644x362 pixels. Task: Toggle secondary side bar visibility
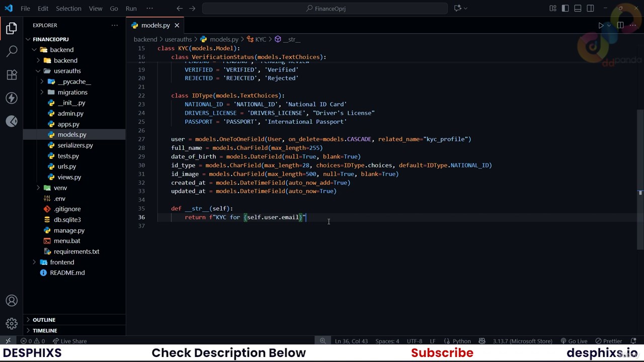click(590, 8)
